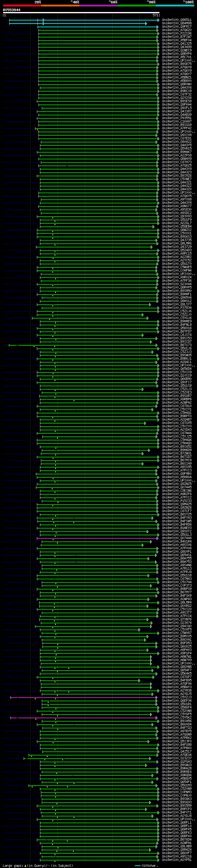Open hit UniRef100_A7Q6Z0
This screenshot has height=868, width=197.
coord(176,30)
